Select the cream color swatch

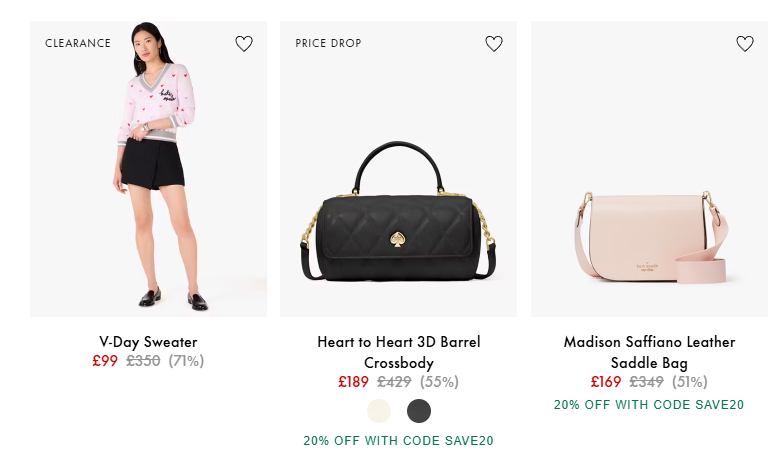(379, 411)
